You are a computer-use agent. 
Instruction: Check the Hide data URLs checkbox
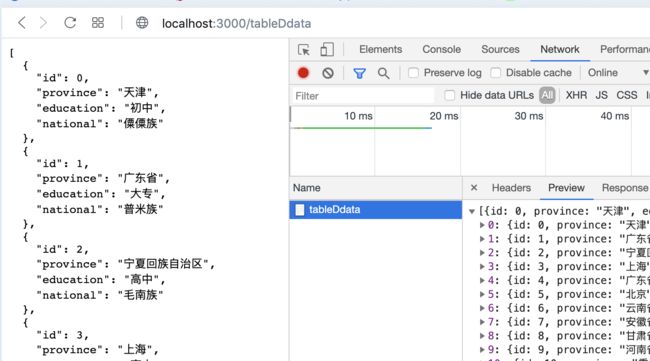coord(449,95)
